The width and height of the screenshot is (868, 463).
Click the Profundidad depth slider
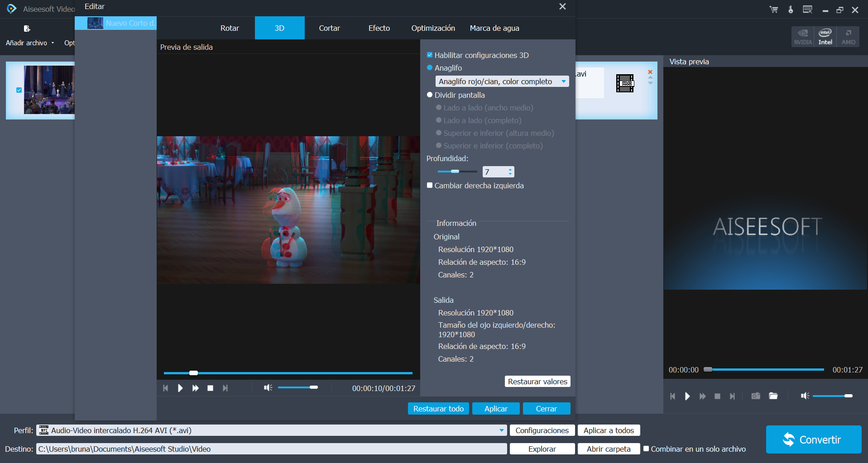[x=457, y=172]
